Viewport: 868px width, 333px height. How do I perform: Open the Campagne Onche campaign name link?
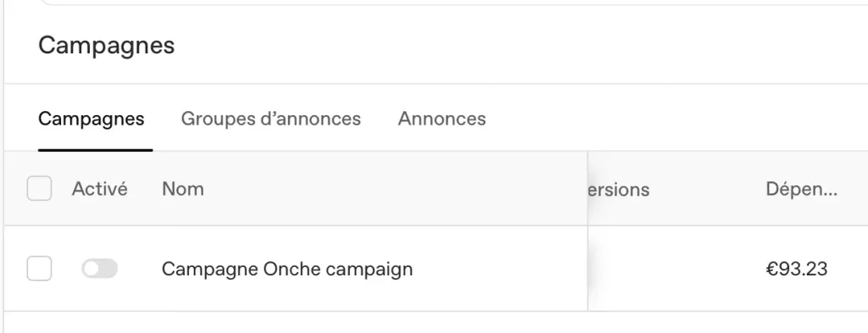(287, 269)
